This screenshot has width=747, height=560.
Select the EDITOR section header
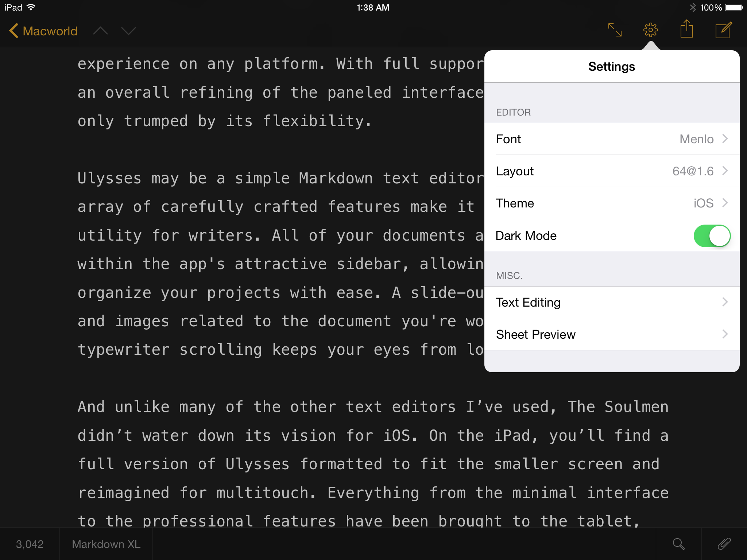click(x=512, y=112)
